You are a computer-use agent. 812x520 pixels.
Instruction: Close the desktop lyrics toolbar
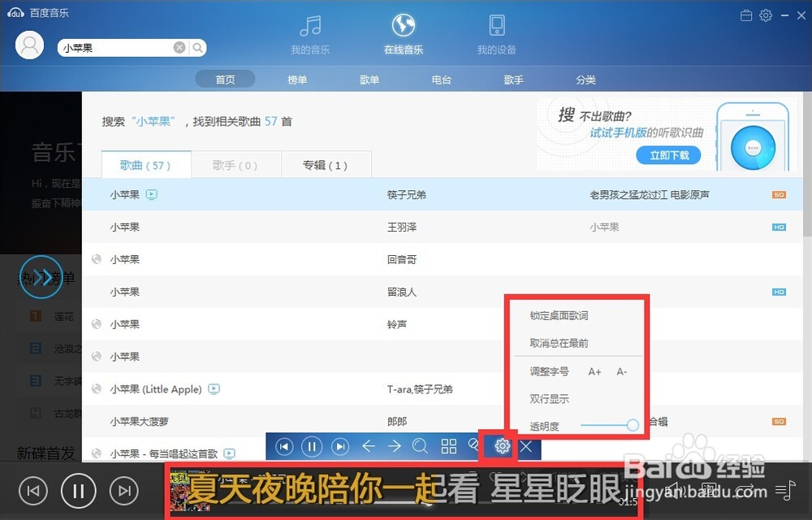coord(526,446)
